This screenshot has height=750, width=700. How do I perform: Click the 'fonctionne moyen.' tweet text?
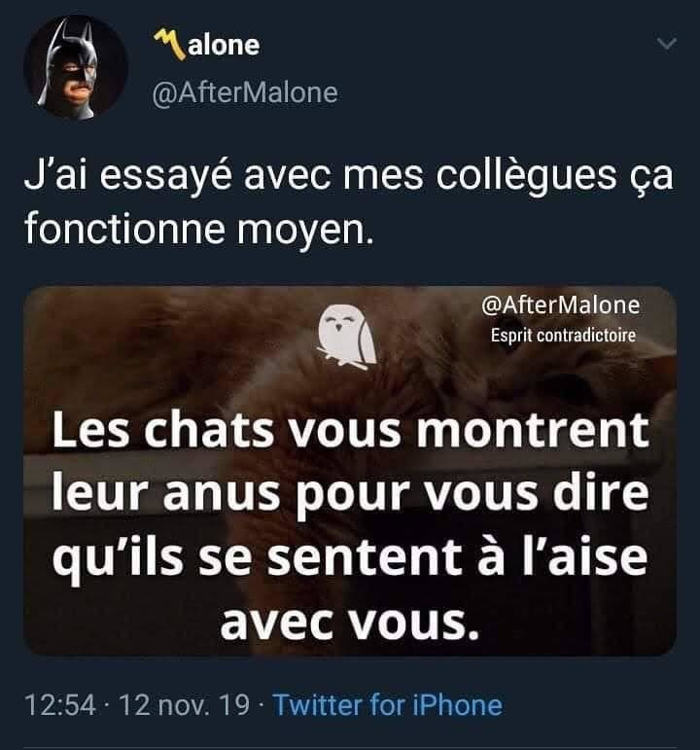(198, 231)
